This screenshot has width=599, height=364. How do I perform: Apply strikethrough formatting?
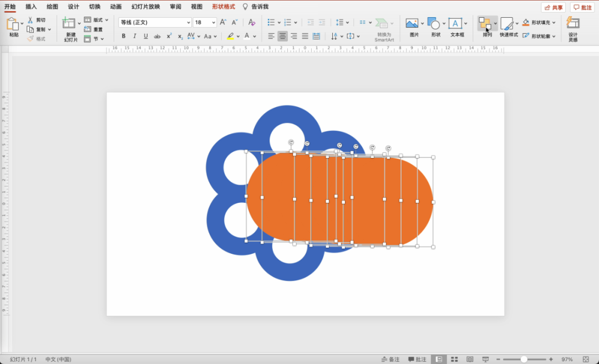157,36
